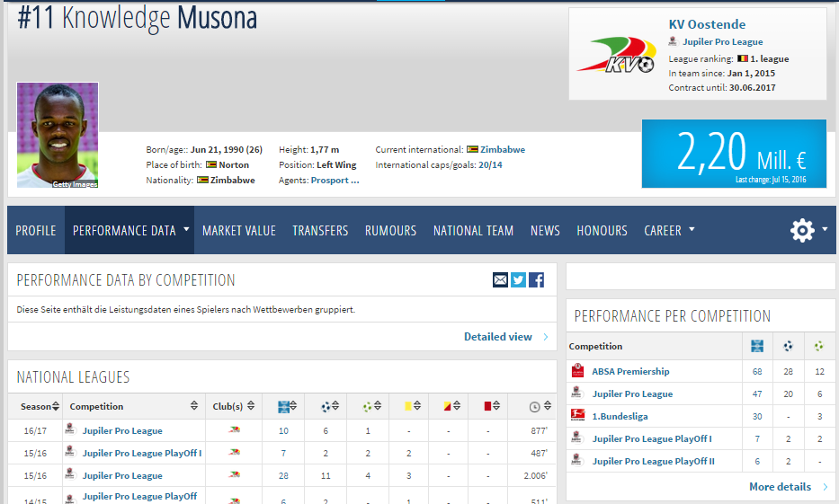Share on Facebook icon
The height and width of the screenshot is (504, 839).
536,279
